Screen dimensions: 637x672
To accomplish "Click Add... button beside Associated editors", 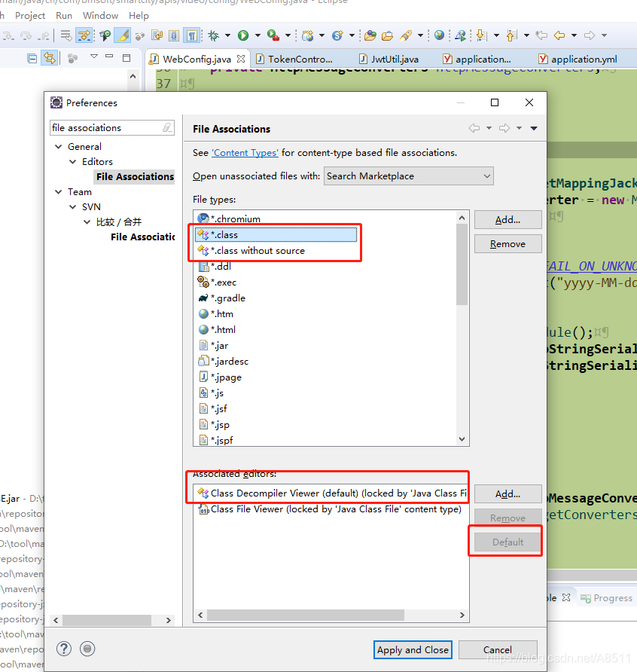I will click(x=507, y=494).
